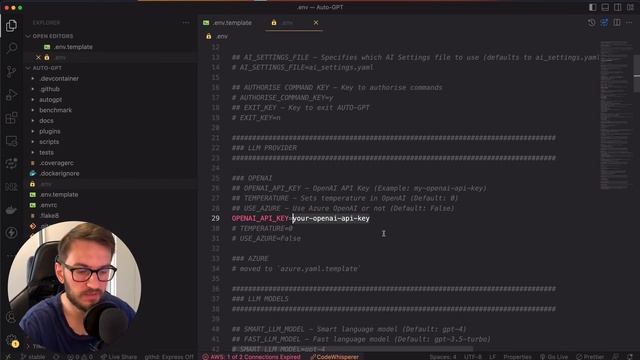This screenshot has width=640, height=360.
Task: Open the Remote Explorer view
Action: point(11,141)
